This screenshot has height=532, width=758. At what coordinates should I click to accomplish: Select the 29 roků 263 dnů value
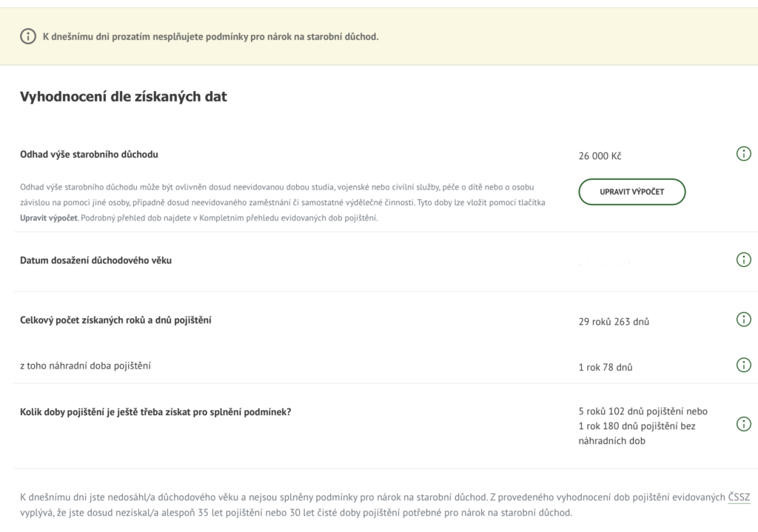click(614, 322)
